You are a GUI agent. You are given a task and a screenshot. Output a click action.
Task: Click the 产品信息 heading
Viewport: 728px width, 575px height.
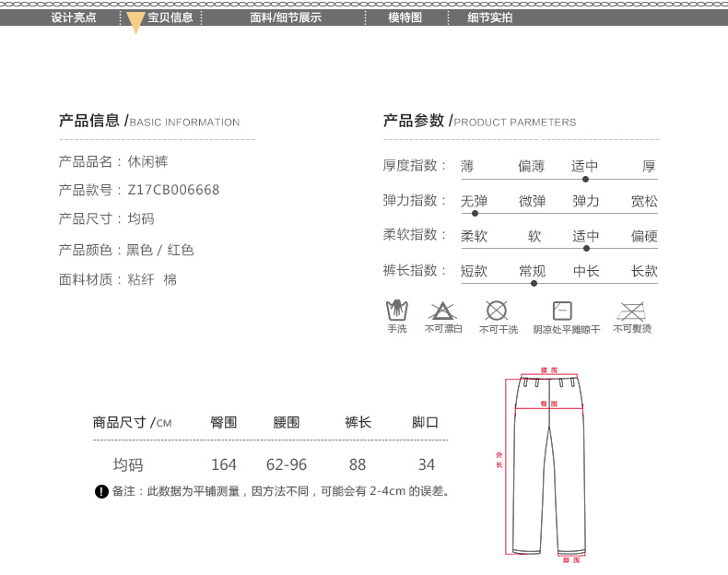(x=149, y=121)
